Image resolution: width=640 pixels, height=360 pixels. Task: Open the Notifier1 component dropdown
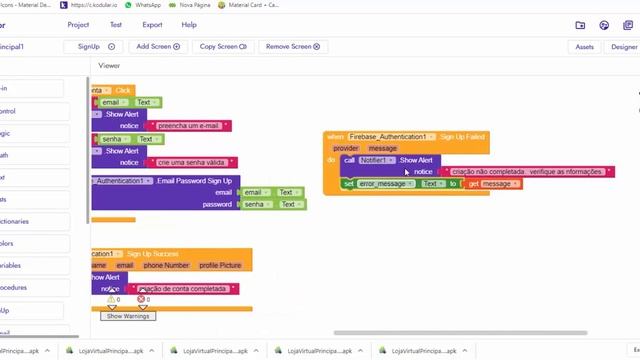coord(391,160)
